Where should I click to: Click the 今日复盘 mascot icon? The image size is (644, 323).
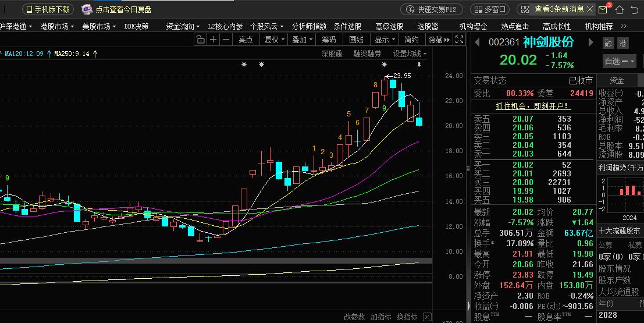pyautogui.click(x=87, y=9)
